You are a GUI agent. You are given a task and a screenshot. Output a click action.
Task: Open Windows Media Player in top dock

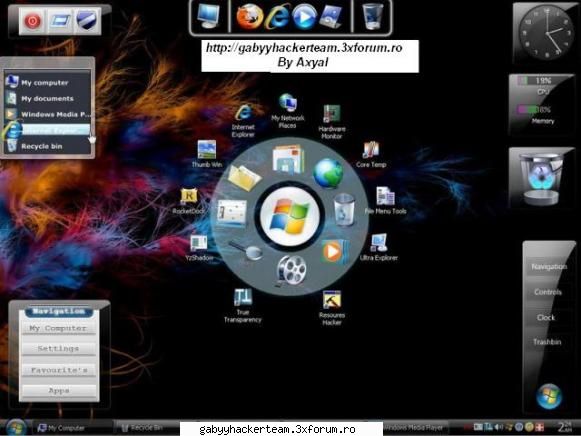coord(304,17)
